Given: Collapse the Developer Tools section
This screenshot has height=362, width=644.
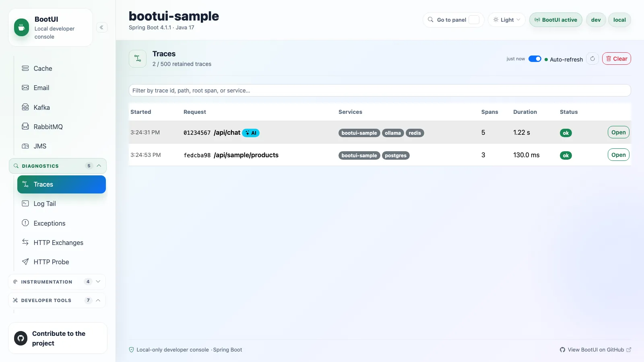Looking at the screenshot, I should tap(57, 300).
